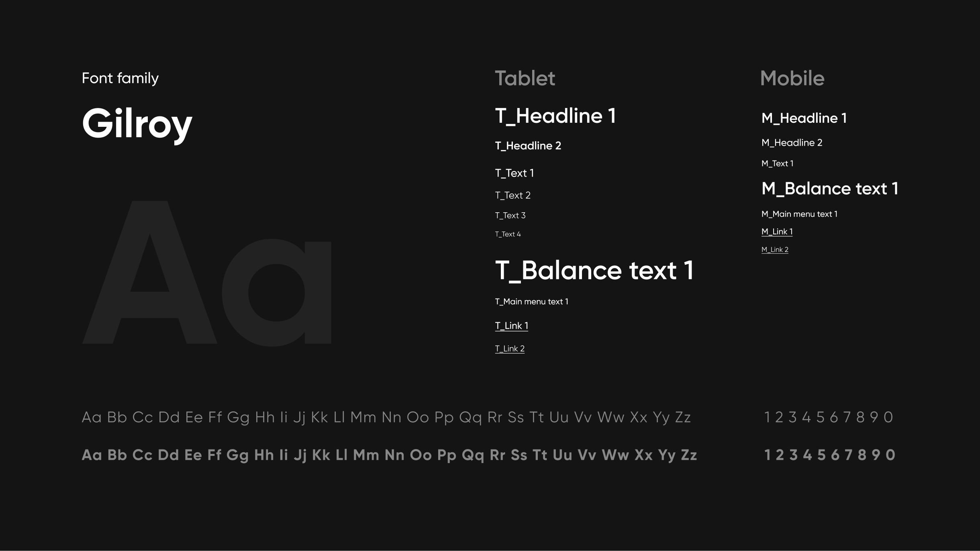The image size is (980, 551).
Task: Select the Tablet section heading
Action: click(525, 78)
